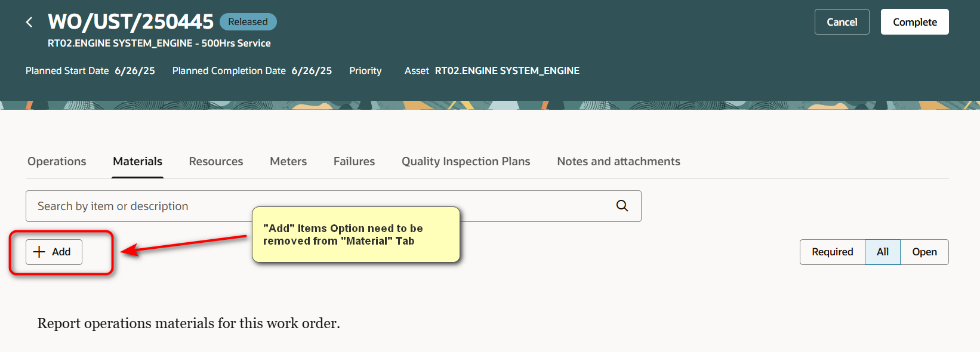Image resolution: width=980 pixels, height=352 pixels.
Task: Open the Notes and attachments tab
Action: [x=618, y=161]
